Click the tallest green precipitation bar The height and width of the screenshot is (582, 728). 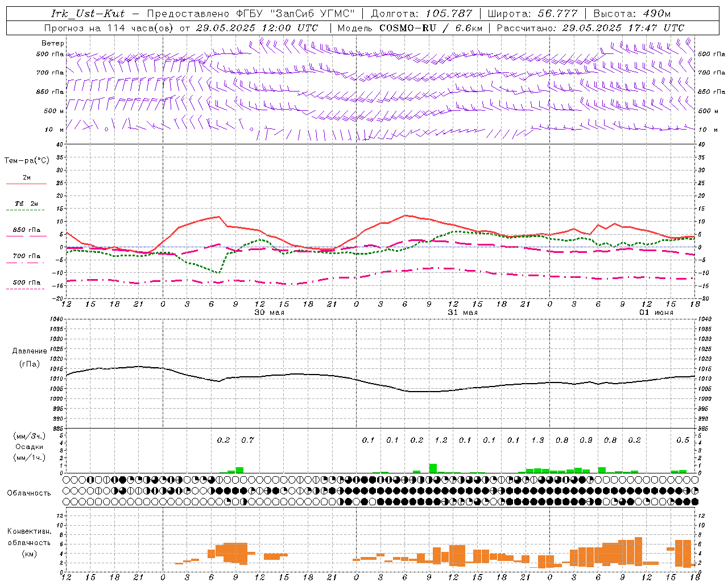433,468
